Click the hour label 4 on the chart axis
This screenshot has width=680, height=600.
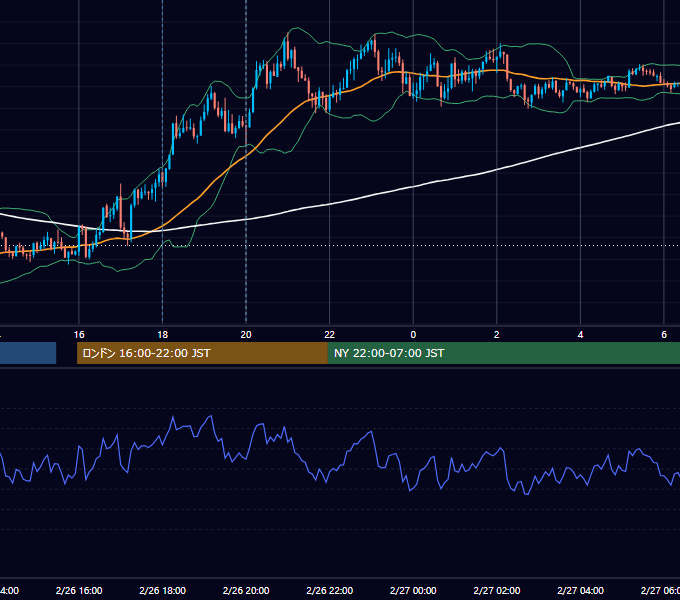pos(580,335)
